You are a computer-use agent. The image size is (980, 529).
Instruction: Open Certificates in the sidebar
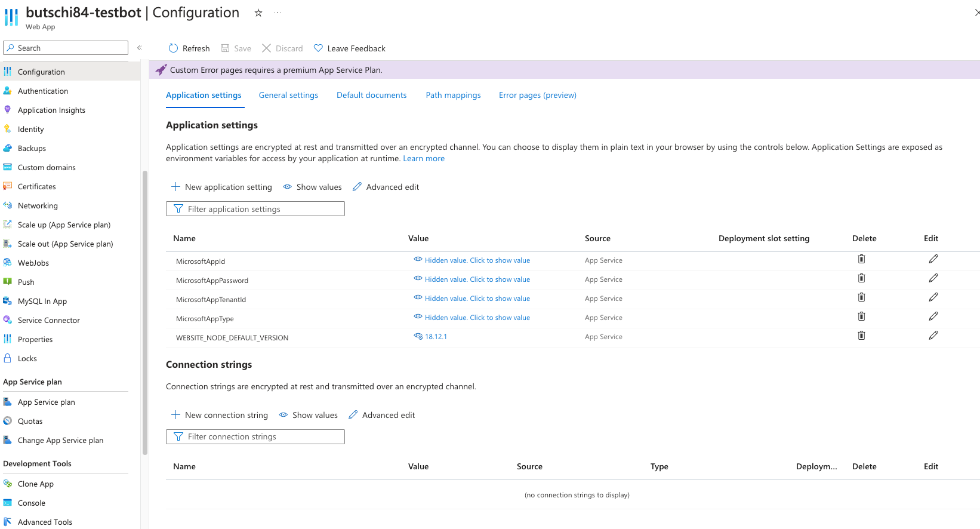[x=37, y=186]
